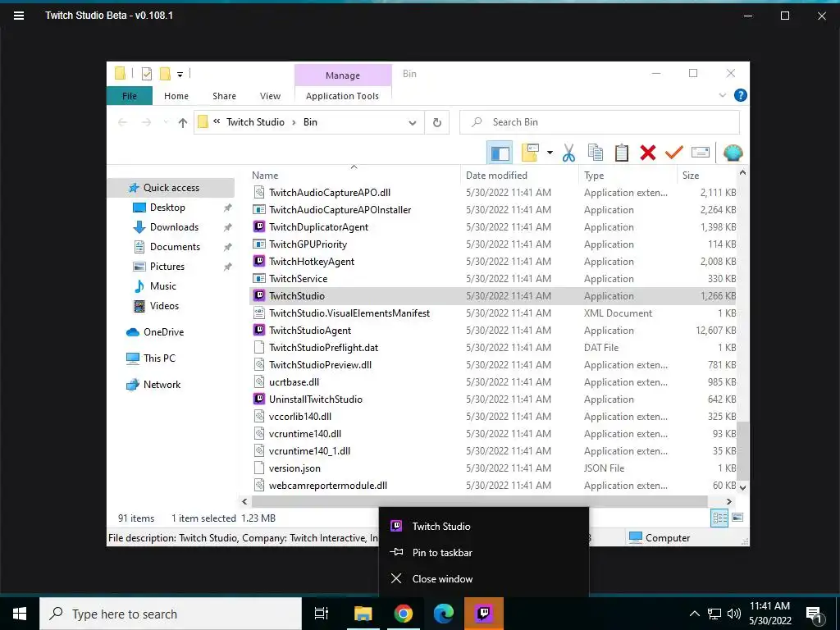Open Microsoft Edge from the taskbar

tap(444, 614)
